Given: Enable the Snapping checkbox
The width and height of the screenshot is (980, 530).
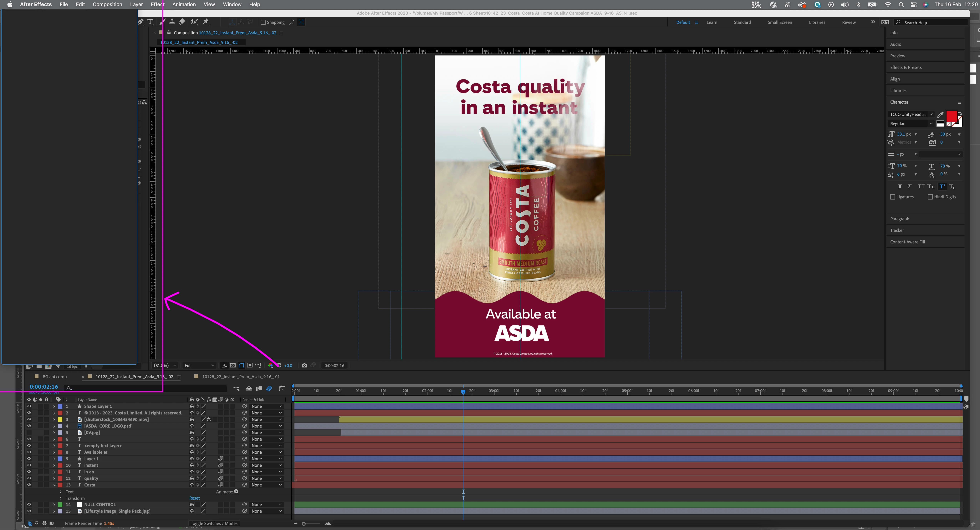Looking at the screenshot, I should point(263,23).
